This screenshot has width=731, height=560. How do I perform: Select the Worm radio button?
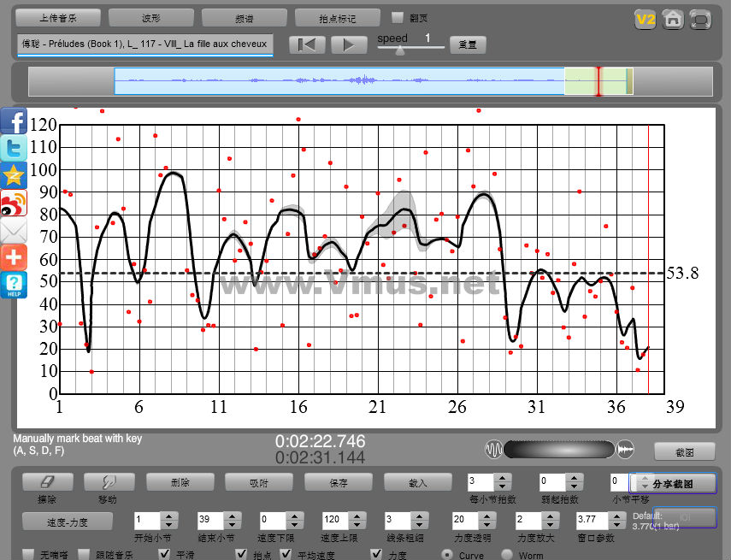click(x=507, y=555)
